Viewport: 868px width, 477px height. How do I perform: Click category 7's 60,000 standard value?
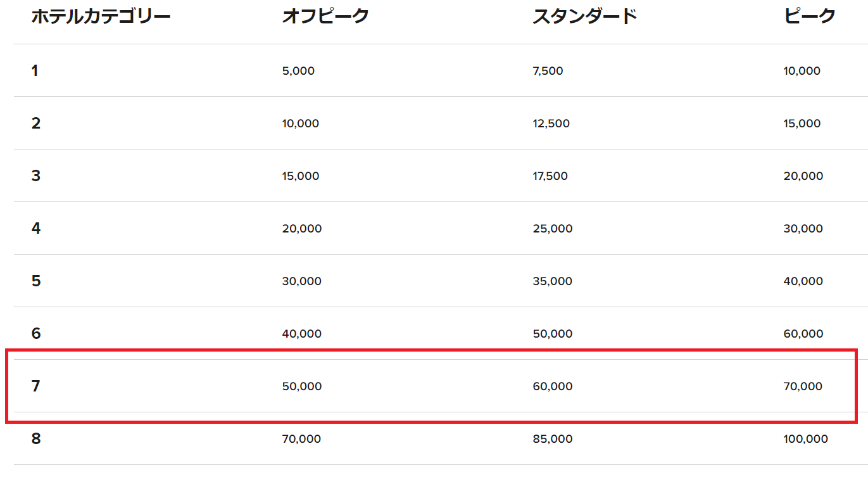[552, 386]
